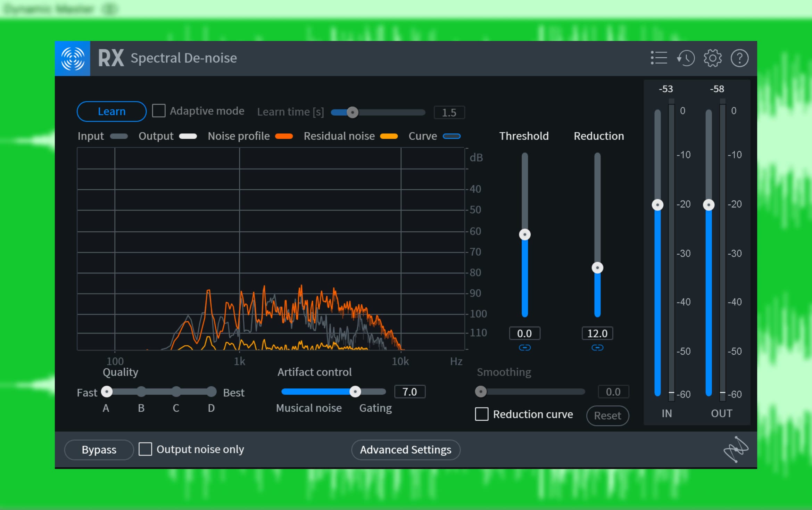Click the Learn time slider handle

[353, 113]
